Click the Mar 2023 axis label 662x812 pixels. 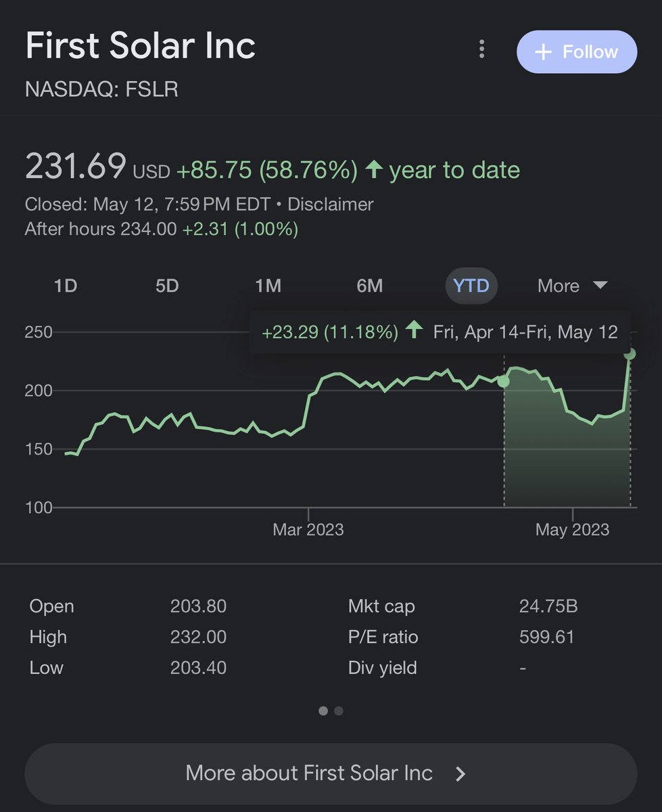click(x=308, y=529)
